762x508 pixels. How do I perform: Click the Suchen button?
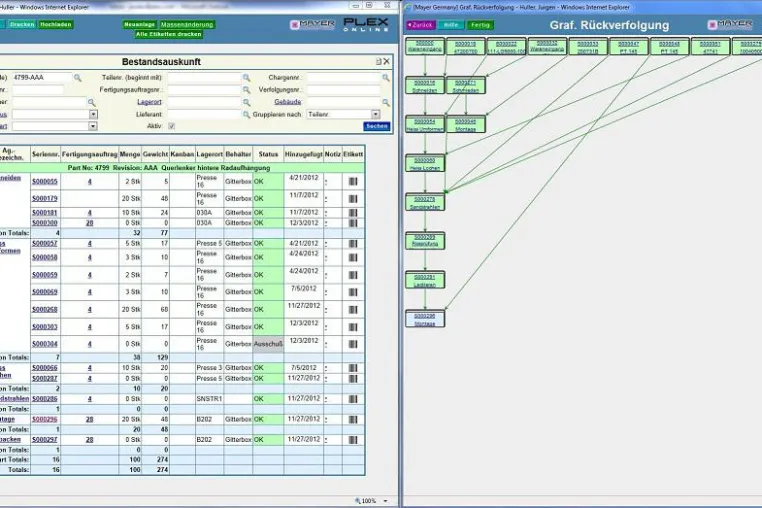(377, 126)
